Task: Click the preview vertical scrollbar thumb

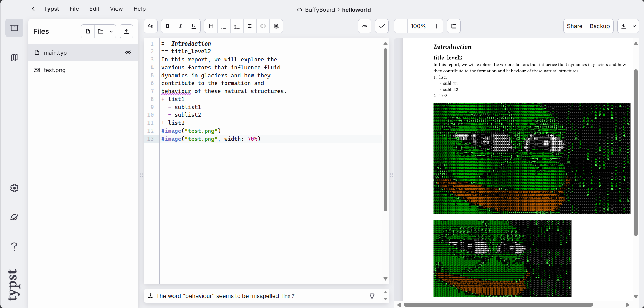Action: (x=636, y=152)
